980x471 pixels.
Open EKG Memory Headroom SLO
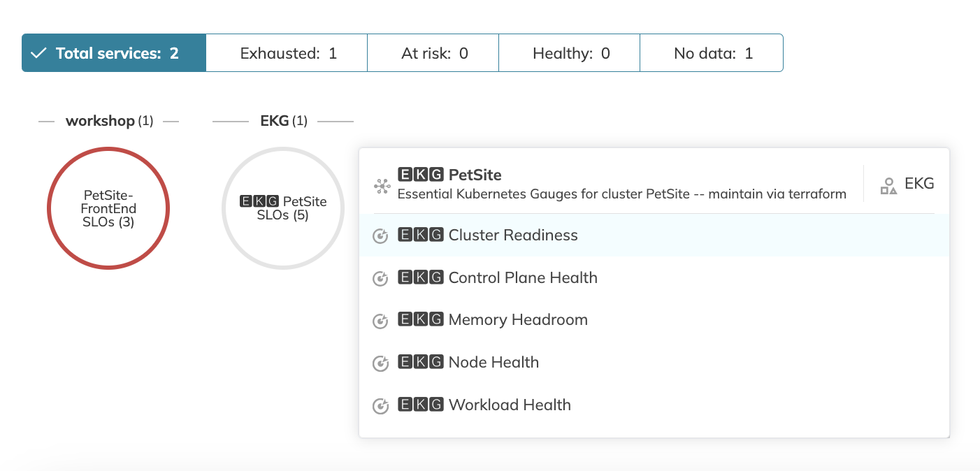click(654, 320)
